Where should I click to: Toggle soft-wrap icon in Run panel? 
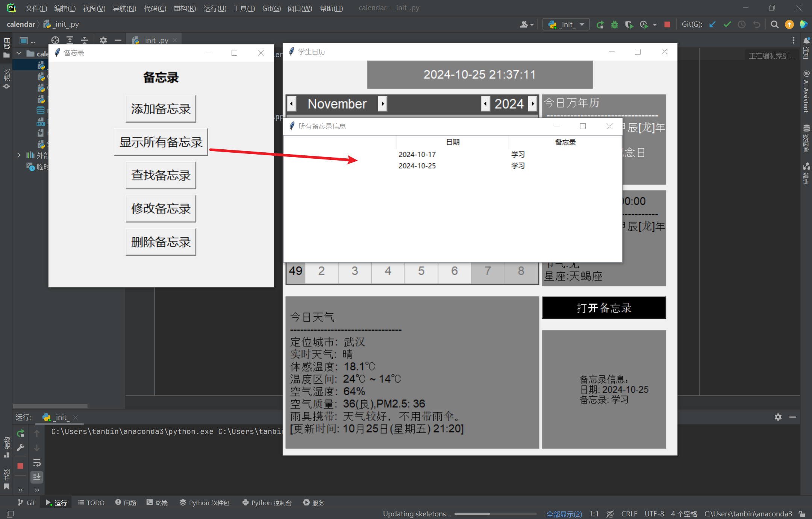point(37,463)
